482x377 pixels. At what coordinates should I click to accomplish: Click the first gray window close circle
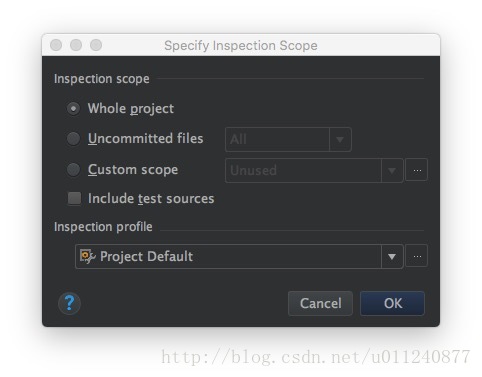point(56,45)
